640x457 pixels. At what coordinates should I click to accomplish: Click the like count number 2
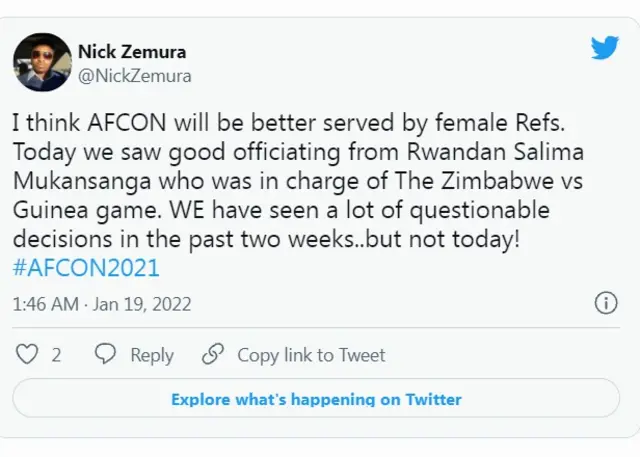(x=57, y=355)
